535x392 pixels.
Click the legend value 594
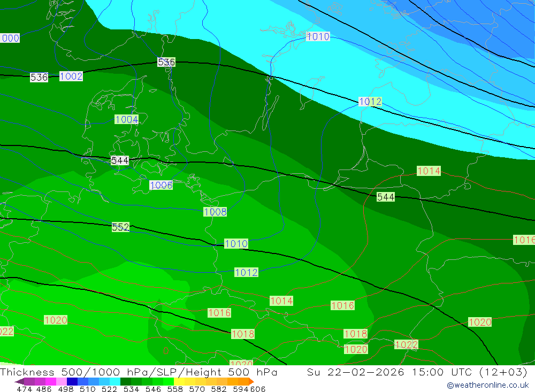[241, 389]
